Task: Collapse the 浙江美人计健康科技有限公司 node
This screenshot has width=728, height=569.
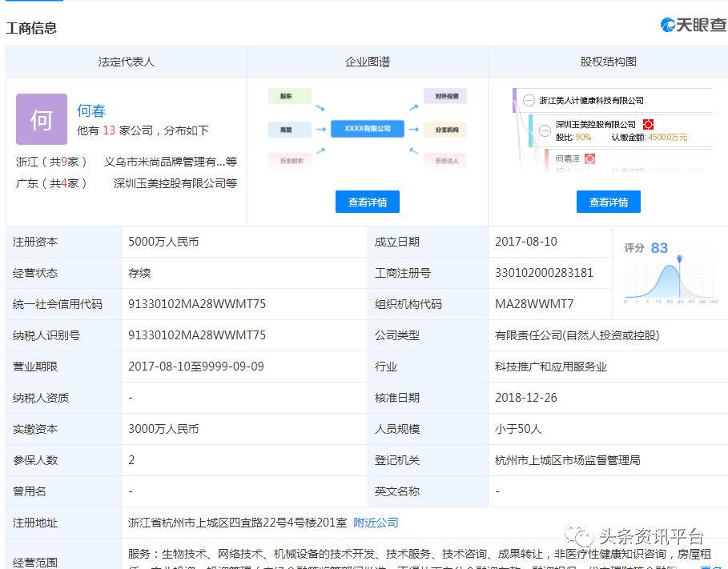Action: click(x=529, y=100)
